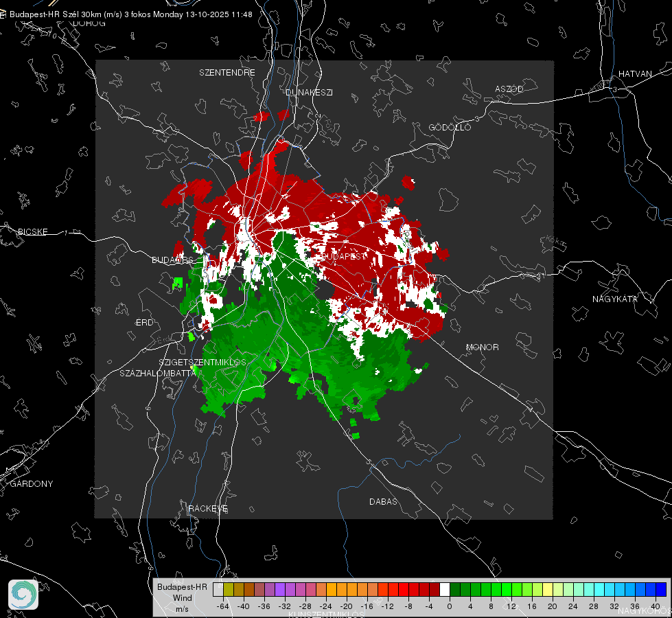The height and width of the screenshot is (618, 672).
Task: Click the 40 legend scale value
Action: pos(656,607)
